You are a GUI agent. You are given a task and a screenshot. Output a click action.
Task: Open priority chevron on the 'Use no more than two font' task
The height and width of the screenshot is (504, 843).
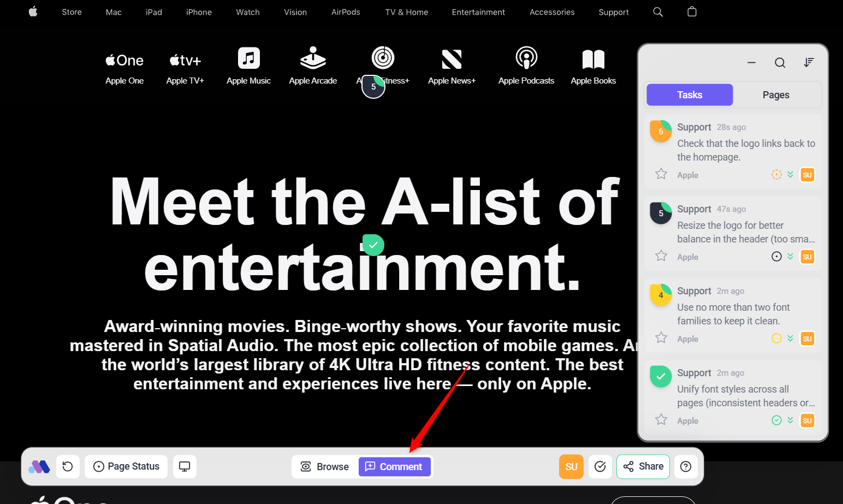point(790,339)
